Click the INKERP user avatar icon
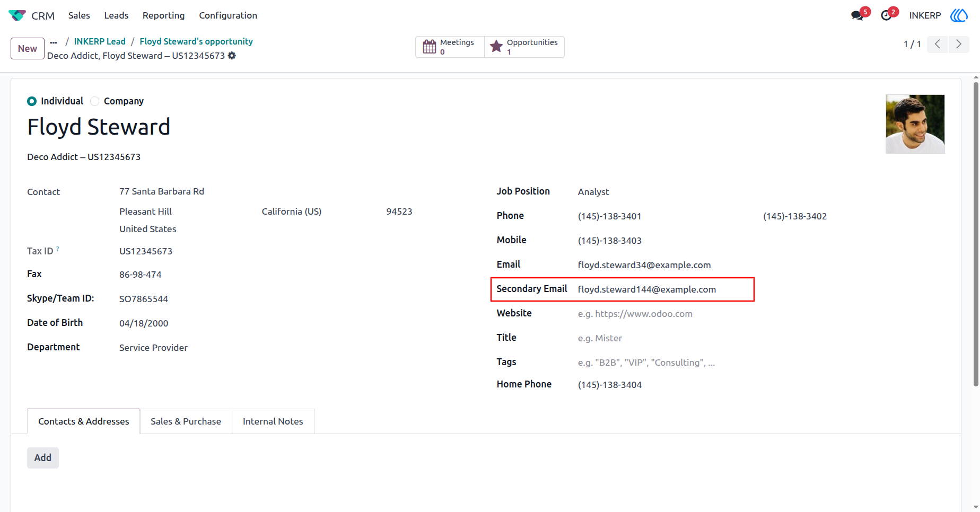The image size is (980, 512). point(959,15)
